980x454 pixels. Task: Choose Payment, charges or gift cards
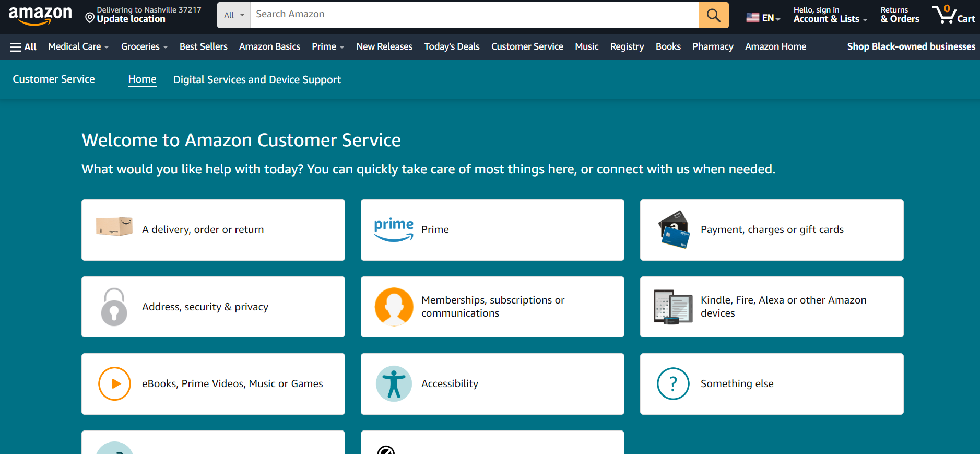click(x=772, y=230)
